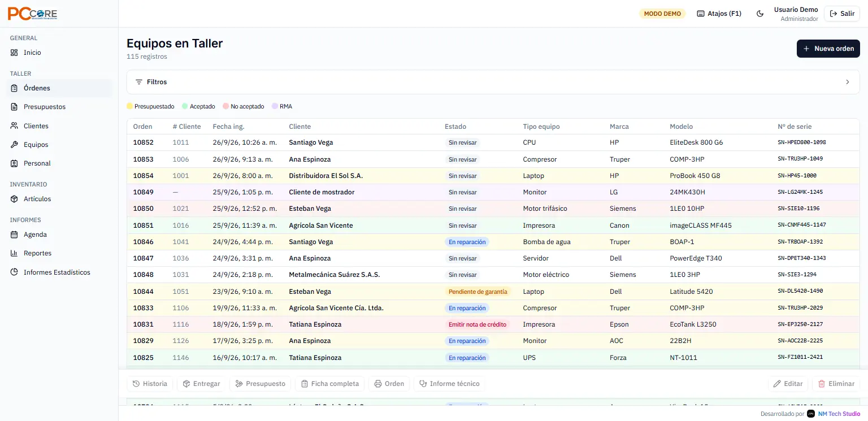Click En reparación badge for order 10846
This screenshot has height=421, width=868.
(467, 242)
